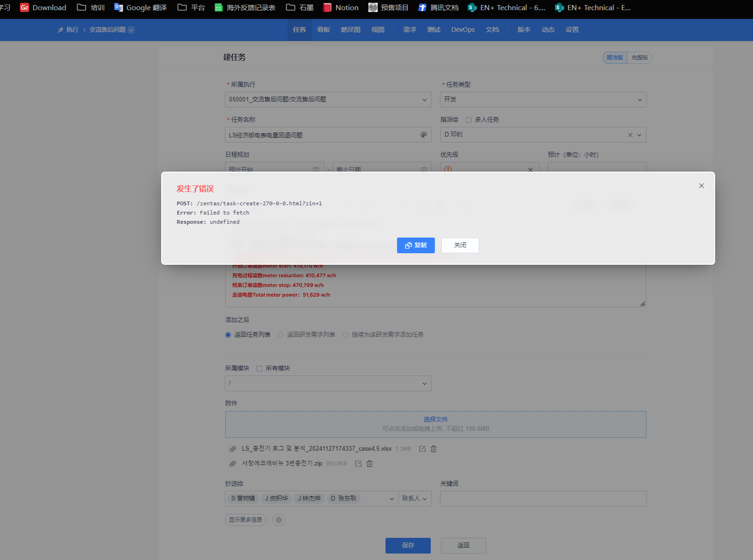Select 返回研发需求列表 radio option
This screenshot has height=560, width=753.
click(x=281, y=335)
